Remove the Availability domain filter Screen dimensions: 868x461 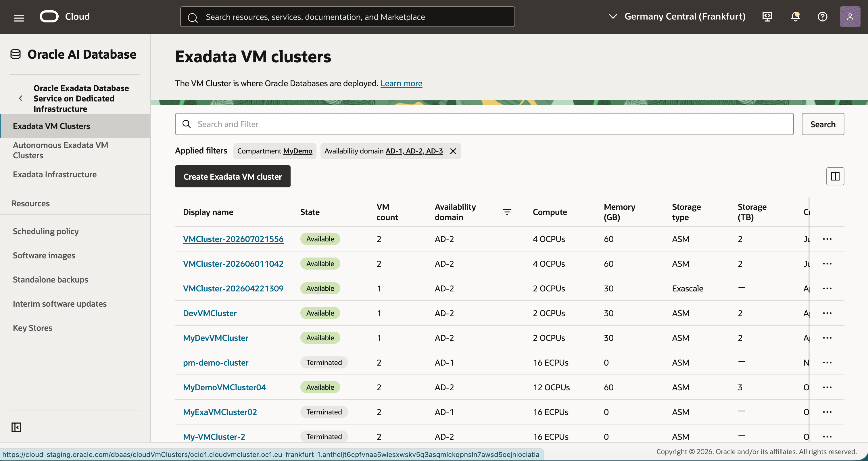click(453, 151)
